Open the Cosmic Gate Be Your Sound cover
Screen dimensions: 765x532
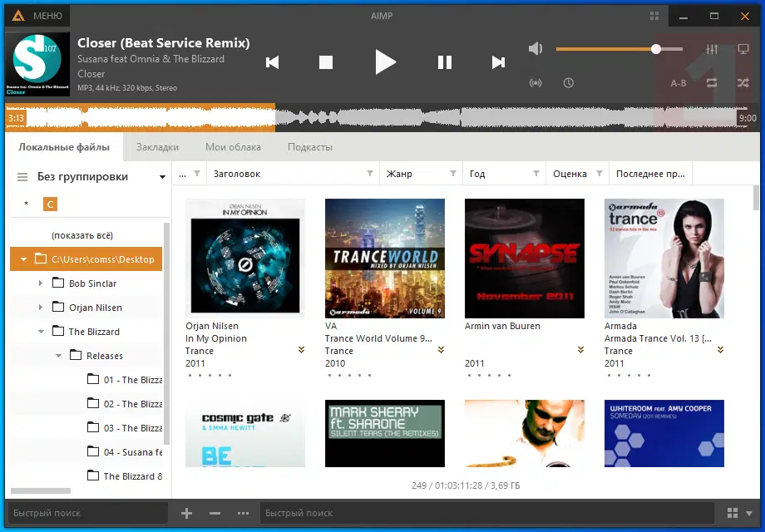245,434
